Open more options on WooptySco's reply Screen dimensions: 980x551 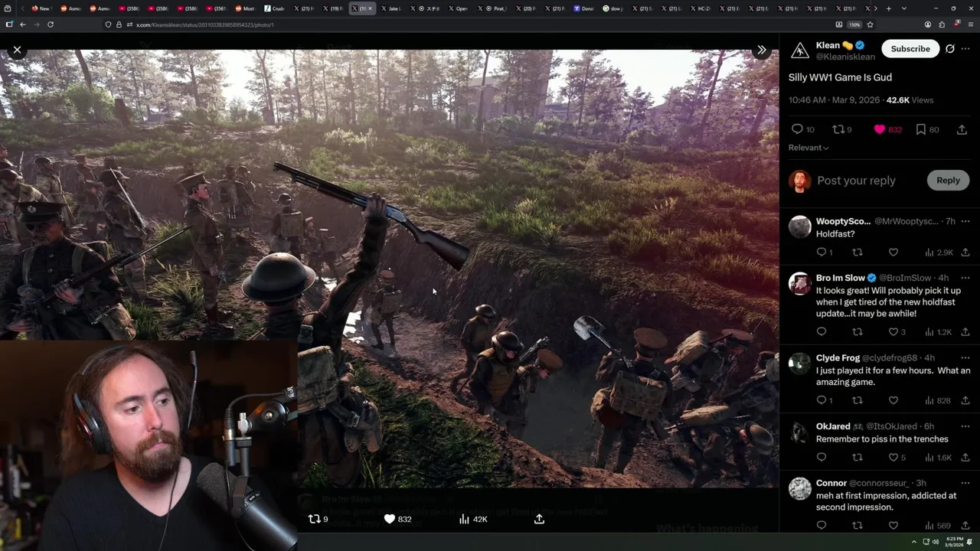point(965,221)
